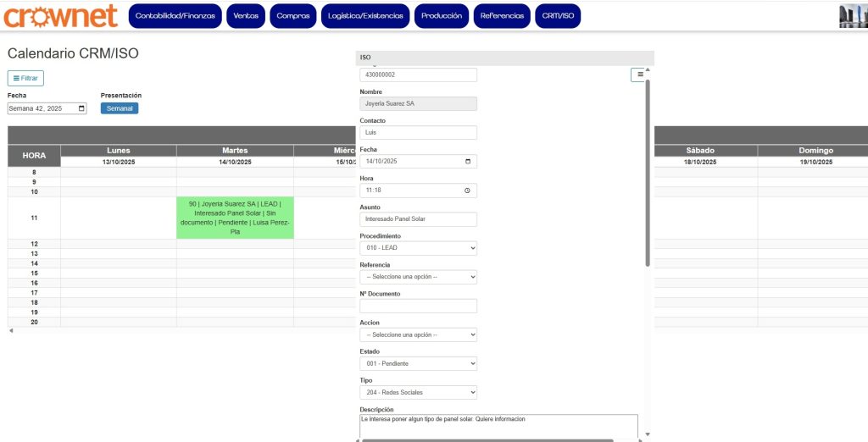
Task: Open Contabilidad/Finanzas menu
Action: tap(175, 16)
